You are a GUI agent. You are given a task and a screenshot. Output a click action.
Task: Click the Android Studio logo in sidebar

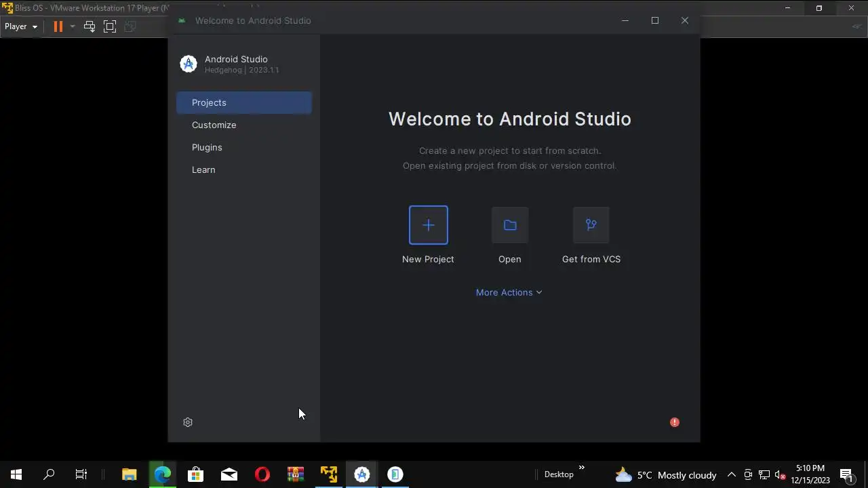coord(189,64)
